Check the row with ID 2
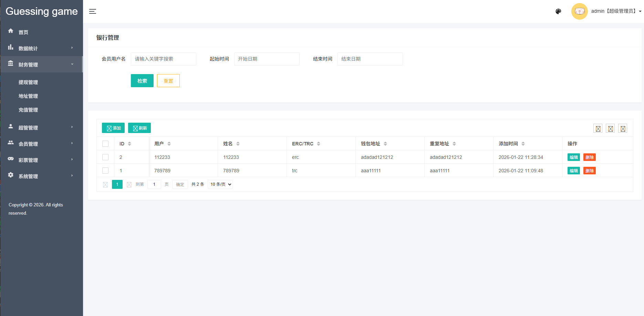This screenshot has height=316, width=644. [x=105, y=157]
